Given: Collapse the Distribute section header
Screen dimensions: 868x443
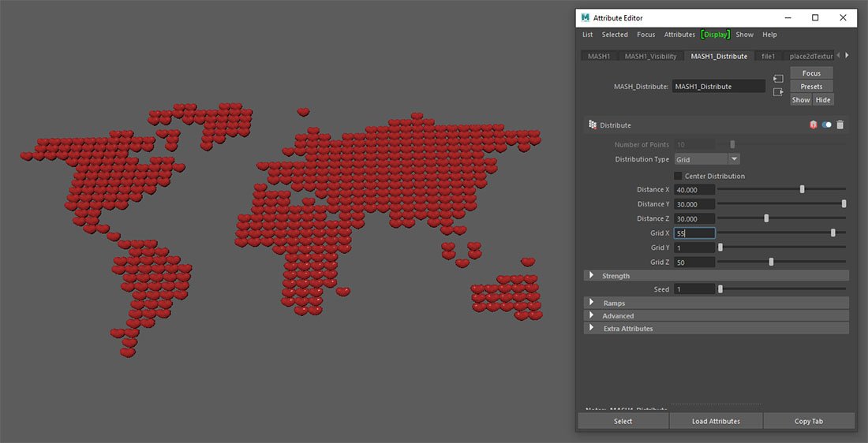Looking at the screenshot, I should [x=716, y=125].
